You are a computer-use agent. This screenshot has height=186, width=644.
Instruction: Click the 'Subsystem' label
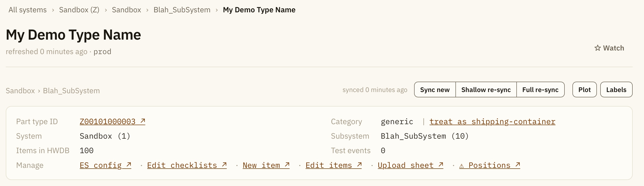click(350, 136)
